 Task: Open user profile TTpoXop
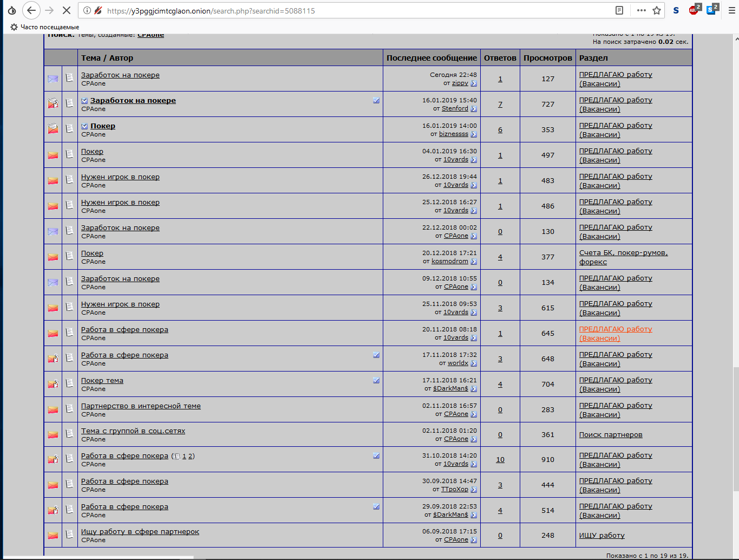[x=455, y=489]
